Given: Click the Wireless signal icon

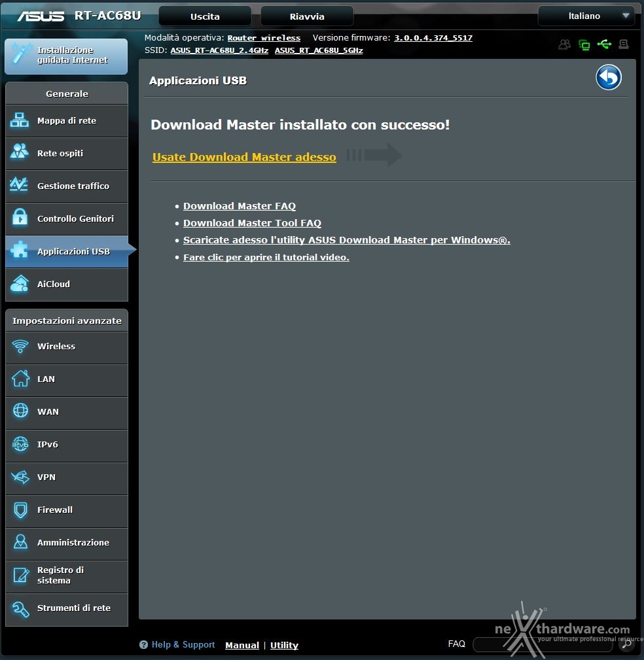Looking at the screenshot, I should (20, 346).
